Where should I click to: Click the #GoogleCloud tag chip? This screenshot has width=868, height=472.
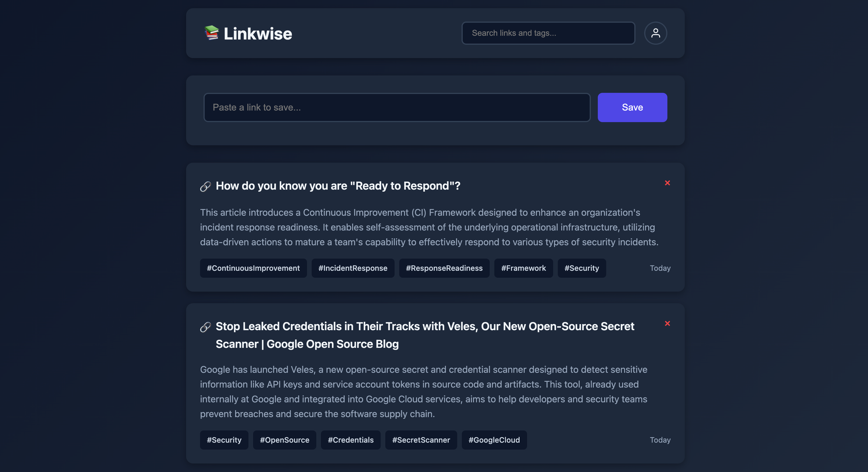tap(494, 440)
